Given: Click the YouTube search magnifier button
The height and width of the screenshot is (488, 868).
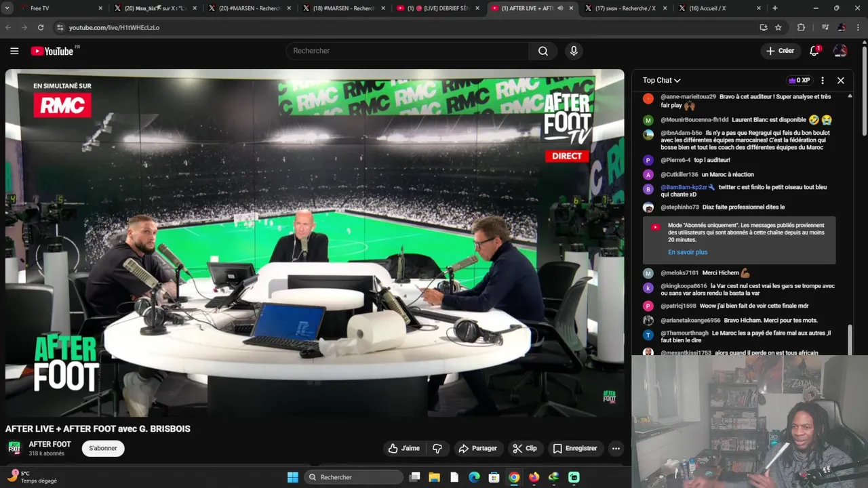Looking at the screenshot, I should (543, 51).
